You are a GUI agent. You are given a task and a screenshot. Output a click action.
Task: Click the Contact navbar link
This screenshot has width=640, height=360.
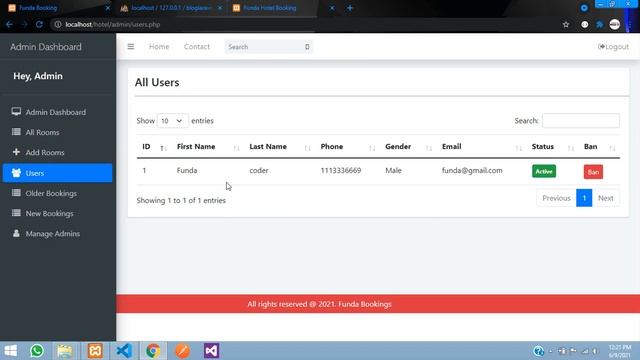pyautogui.click(x=197, y=47)
